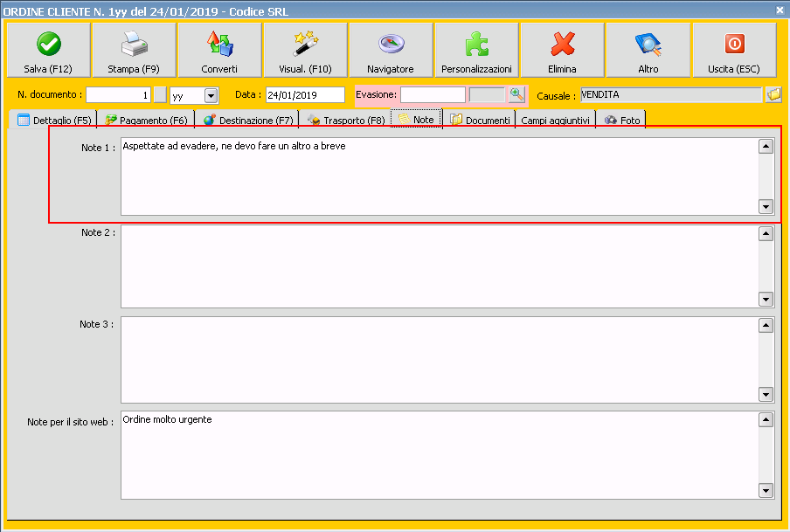Image resolution: width=790 pixels, height=532 pixels.
Task: Click Note 2 scrollbar down arrow
Action: point(766,300)
